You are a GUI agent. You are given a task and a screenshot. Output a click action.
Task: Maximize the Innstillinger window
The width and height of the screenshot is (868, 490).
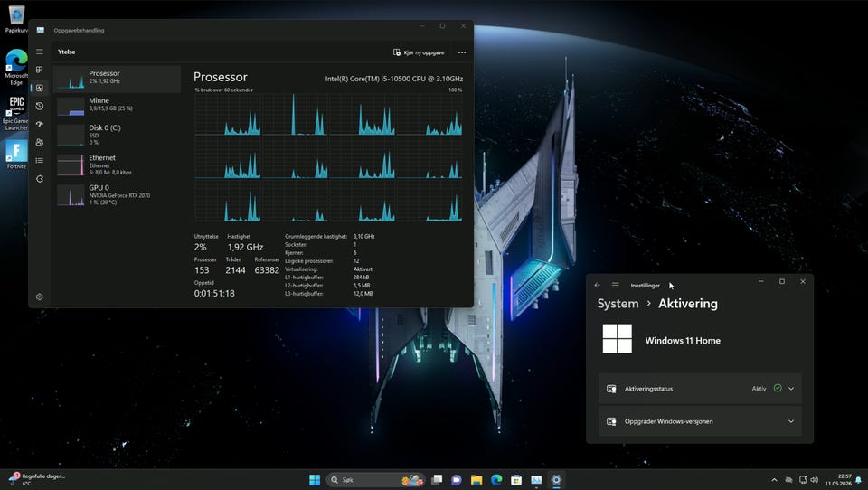click(781, 281)
